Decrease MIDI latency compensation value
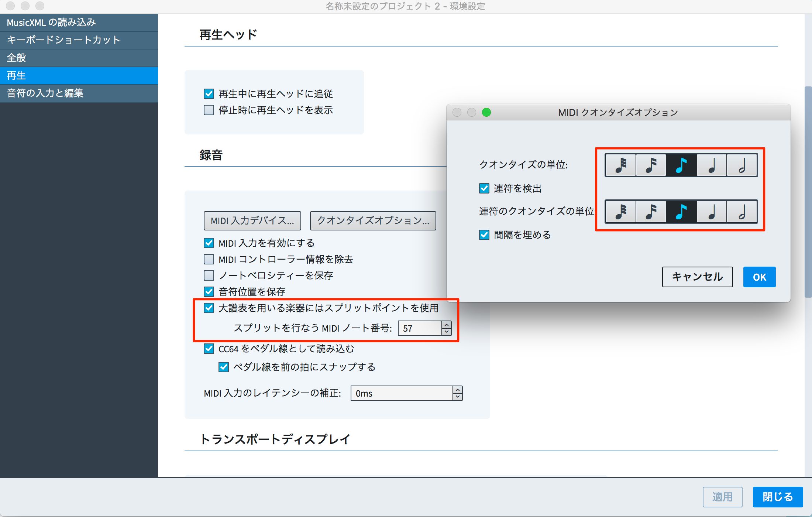Image resolution: width=812 pixels, height=517 pixels. point(458,397)
